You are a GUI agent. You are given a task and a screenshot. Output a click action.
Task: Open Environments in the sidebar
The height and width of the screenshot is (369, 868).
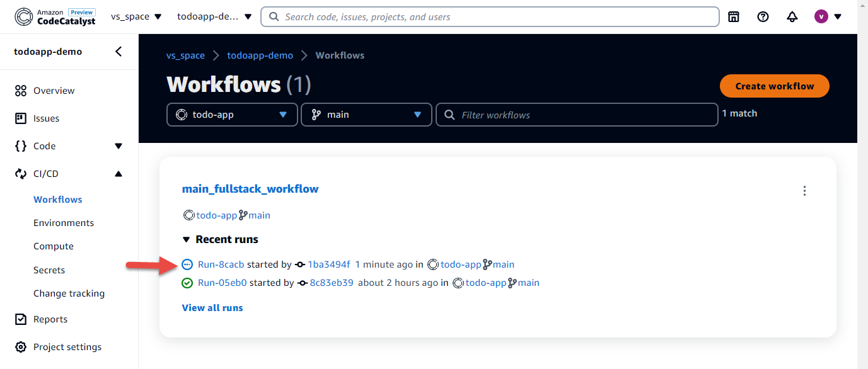pos(64,223)
